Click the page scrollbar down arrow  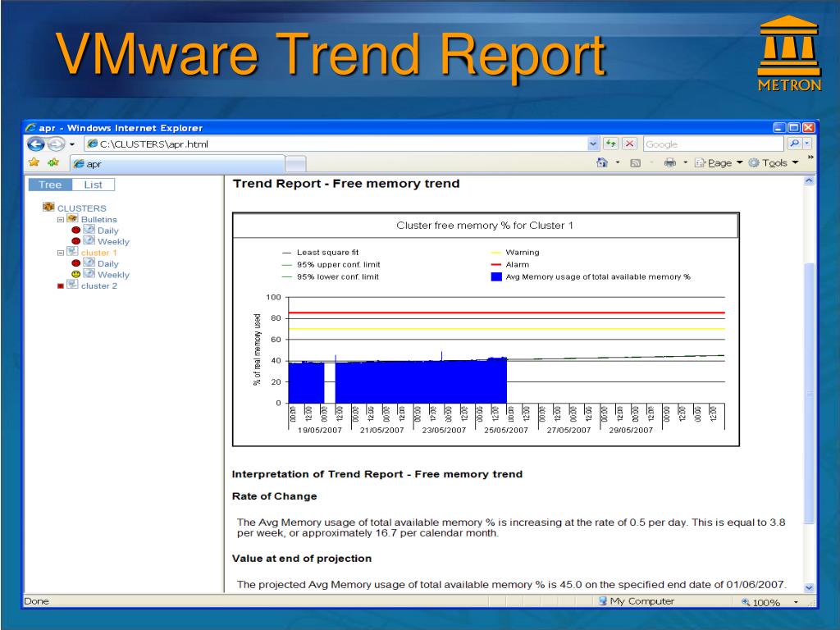pyautogui.click(x=809, y=587)
